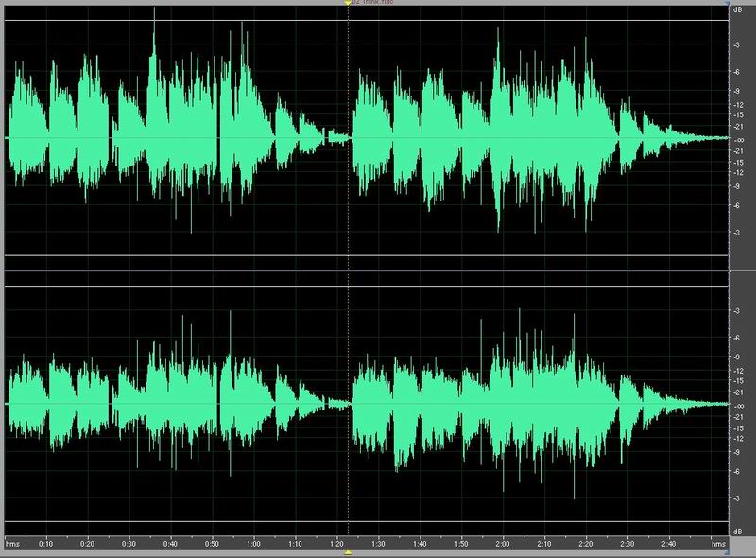Jump to 1:40 on the time ruler

click(x=420, y=544)
